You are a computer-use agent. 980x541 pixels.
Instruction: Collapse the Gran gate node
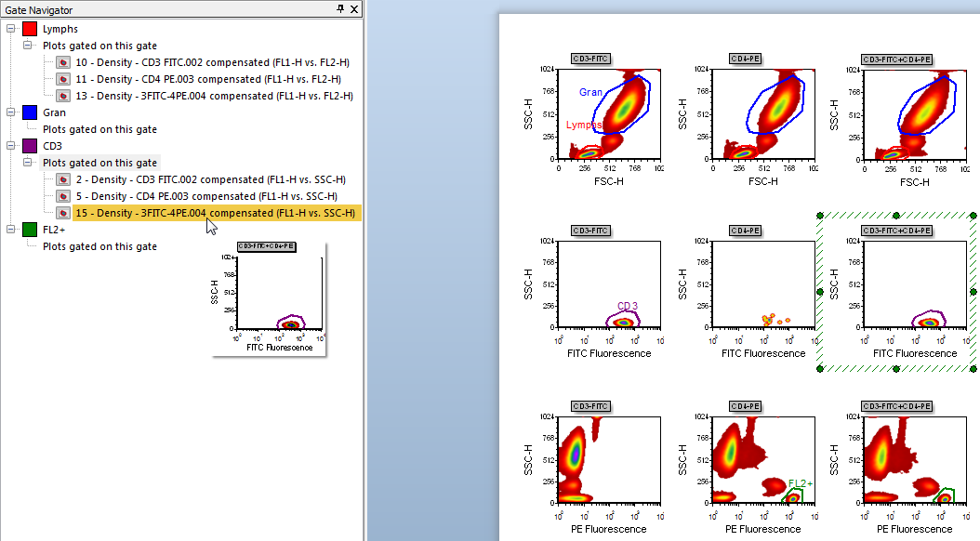[10, 112]
